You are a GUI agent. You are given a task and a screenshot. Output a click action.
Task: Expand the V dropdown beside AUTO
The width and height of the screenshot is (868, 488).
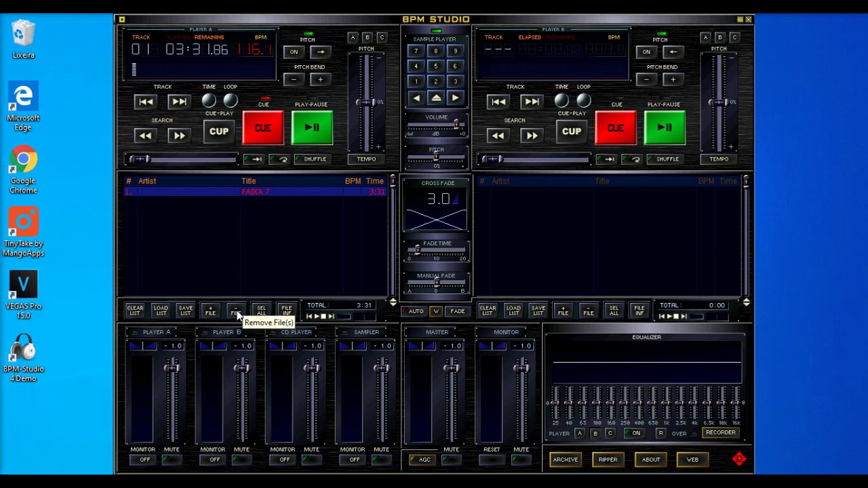(436, 312)
